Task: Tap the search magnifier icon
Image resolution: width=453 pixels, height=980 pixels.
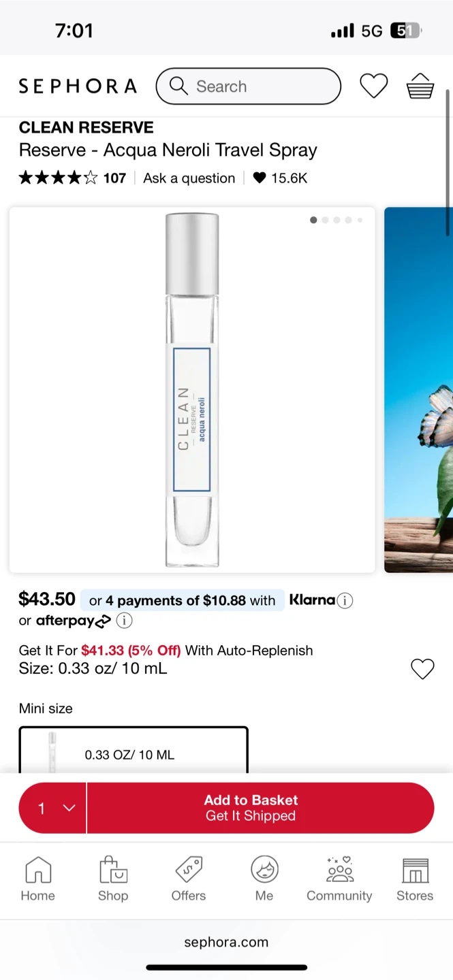Action: click(178, 86)
